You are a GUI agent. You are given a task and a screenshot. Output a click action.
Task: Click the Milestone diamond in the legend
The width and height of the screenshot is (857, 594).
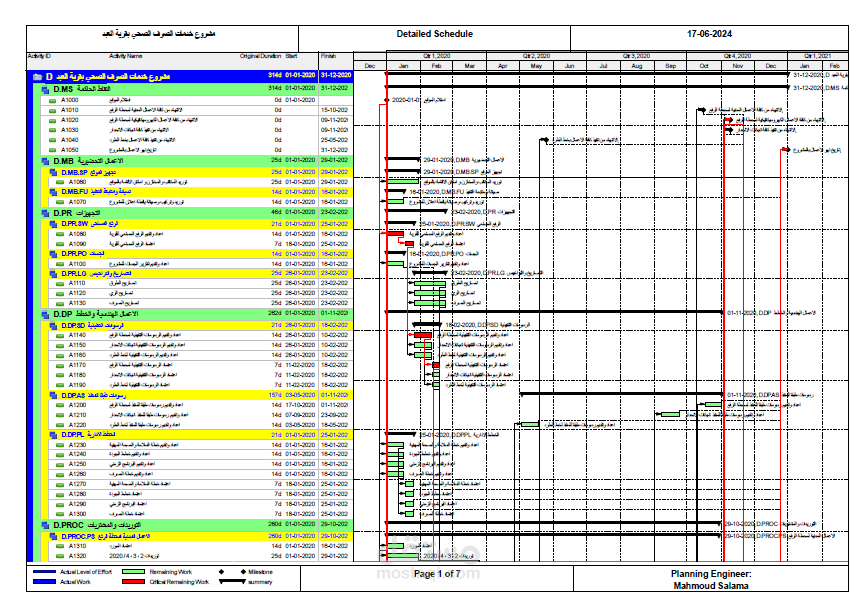(243, 572)
